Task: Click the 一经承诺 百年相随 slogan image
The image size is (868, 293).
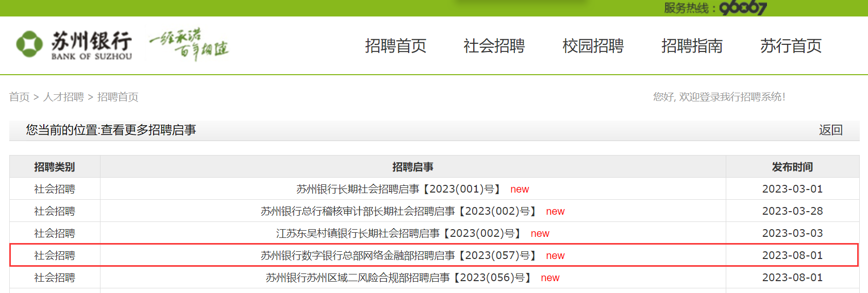Action: pos(189,44)
